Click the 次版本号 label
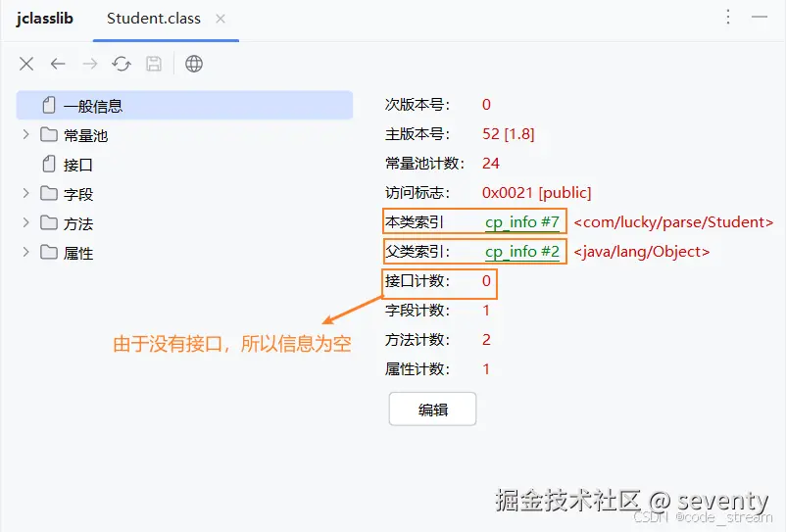 pos(418,105)
